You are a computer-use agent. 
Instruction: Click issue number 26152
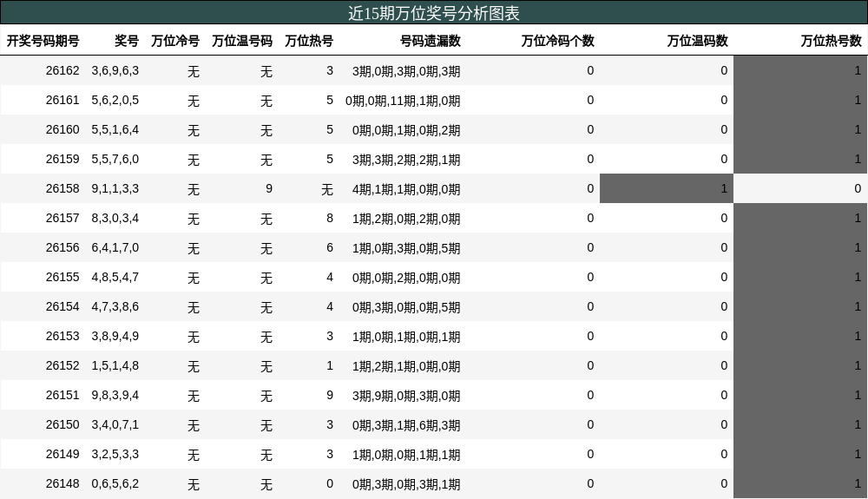click(x=62, y=365)
